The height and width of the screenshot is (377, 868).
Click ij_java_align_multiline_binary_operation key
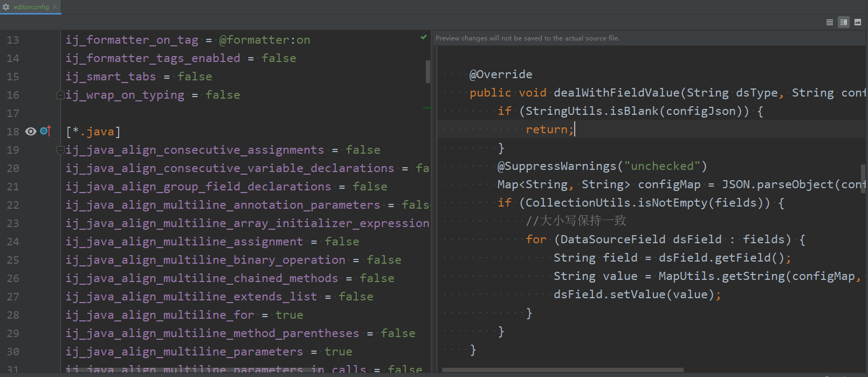pos(205,260)
